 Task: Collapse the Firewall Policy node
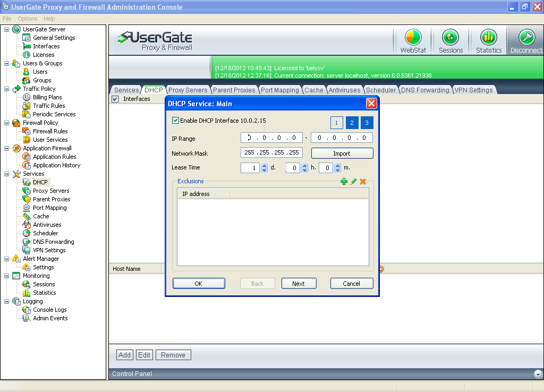coord(6,123)
